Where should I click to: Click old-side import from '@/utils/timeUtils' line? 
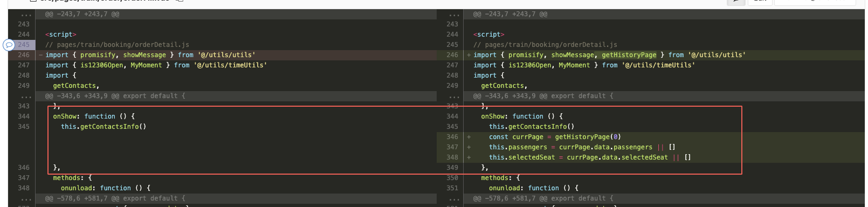[156, 65]
